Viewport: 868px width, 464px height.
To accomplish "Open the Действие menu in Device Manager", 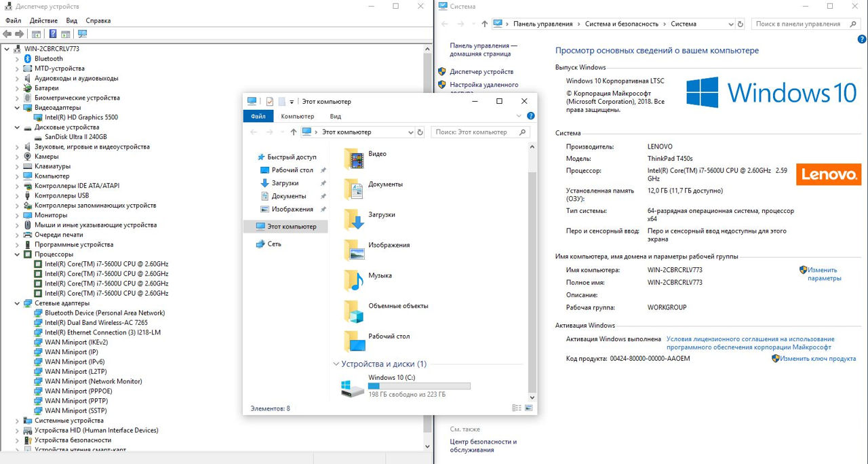I will [x=43, y=20].
